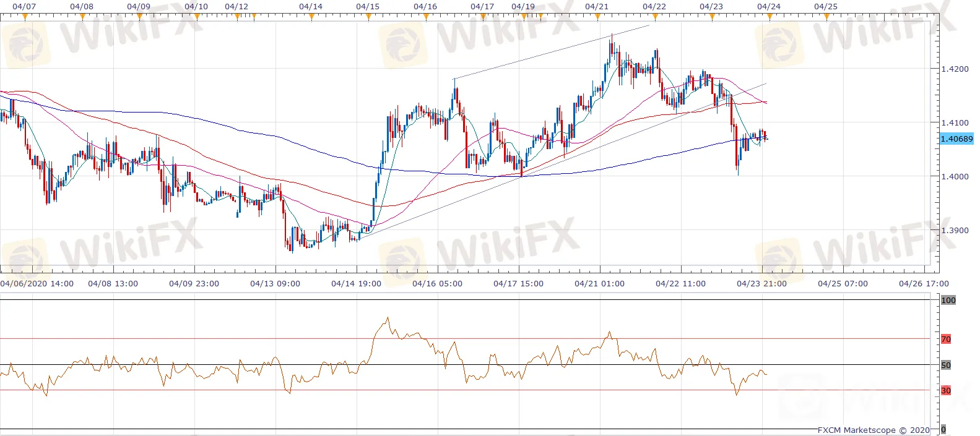Click the FXCM Marketscope © 2020 text
The height and width of the screenshot is (436, 980).
tap(873, 430)
